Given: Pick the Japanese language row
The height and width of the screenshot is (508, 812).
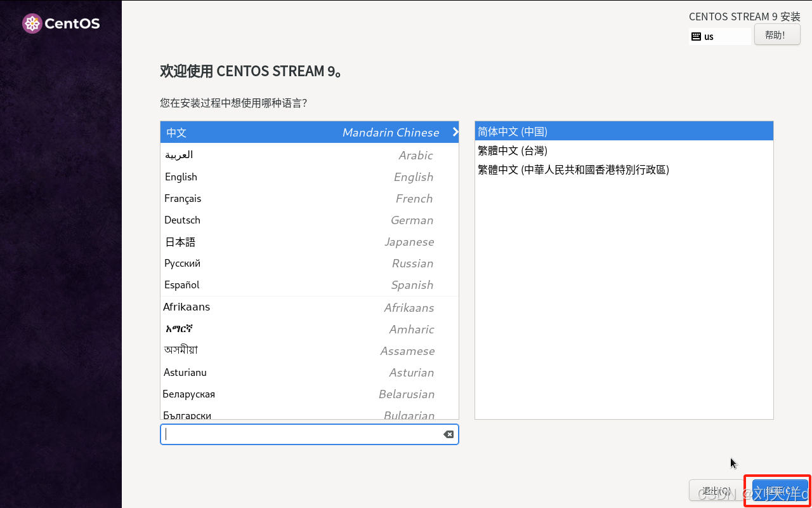Looking at the screenshot, I should 309,242.
